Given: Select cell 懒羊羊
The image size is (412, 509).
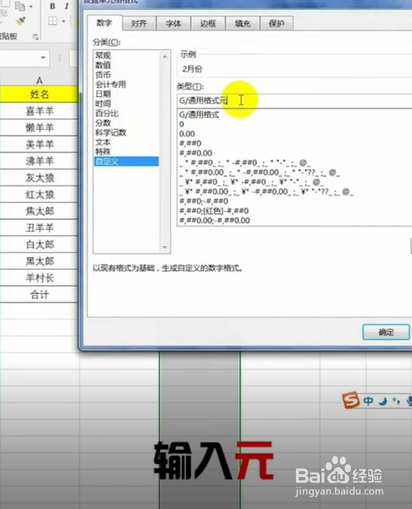Looking at the screenshot, I should 39,128.
